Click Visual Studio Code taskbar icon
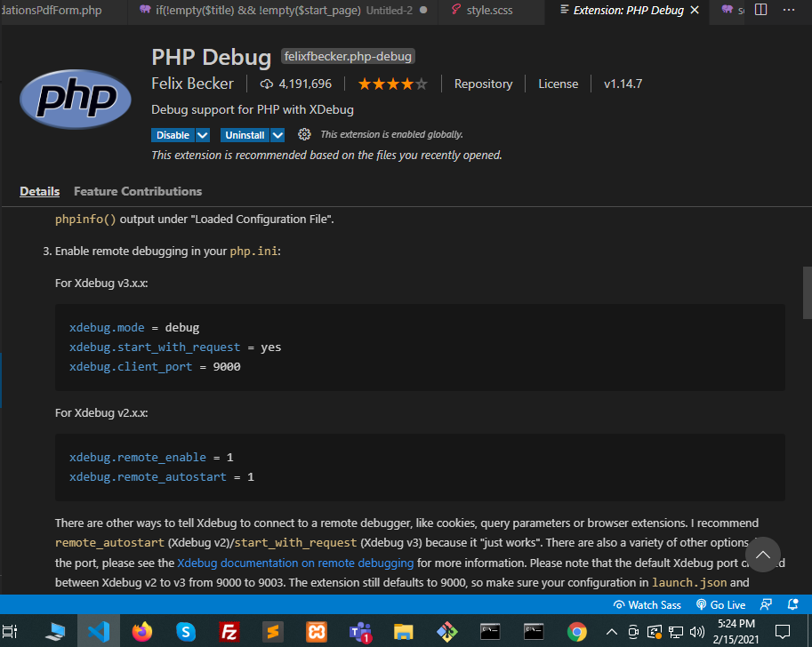 point(99,632)
